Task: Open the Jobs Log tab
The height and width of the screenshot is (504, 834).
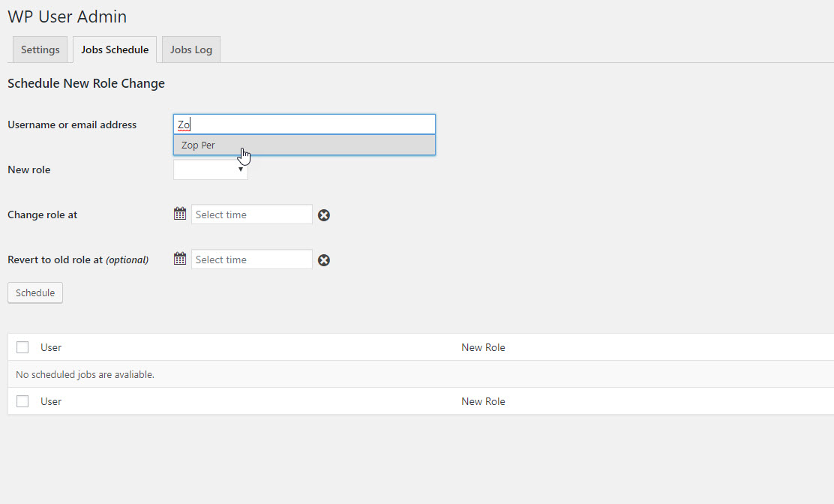Action: coord(191,49)
